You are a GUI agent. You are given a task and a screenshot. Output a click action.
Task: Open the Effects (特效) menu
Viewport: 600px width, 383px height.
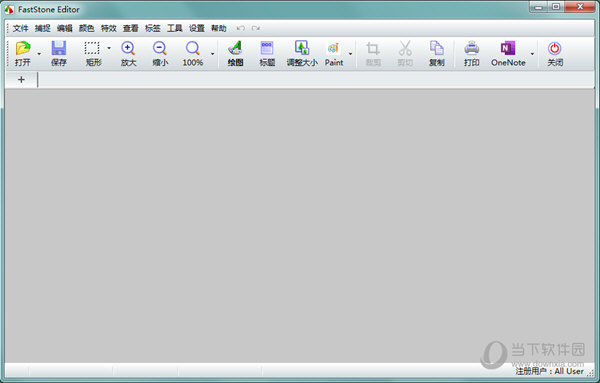[109, 28]
